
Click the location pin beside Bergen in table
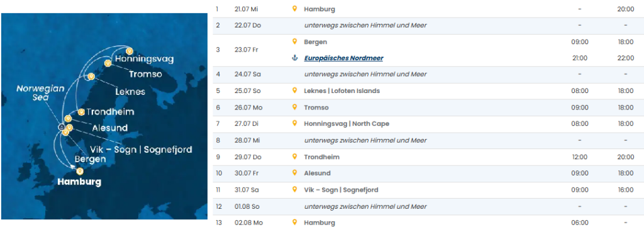coord(294,41)
